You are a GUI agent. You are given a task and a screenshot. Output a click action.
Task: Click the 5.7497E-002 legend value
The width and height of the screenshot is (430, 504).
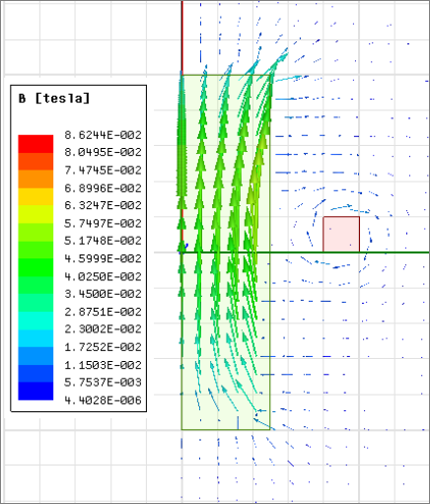click(x=103, y=224)
